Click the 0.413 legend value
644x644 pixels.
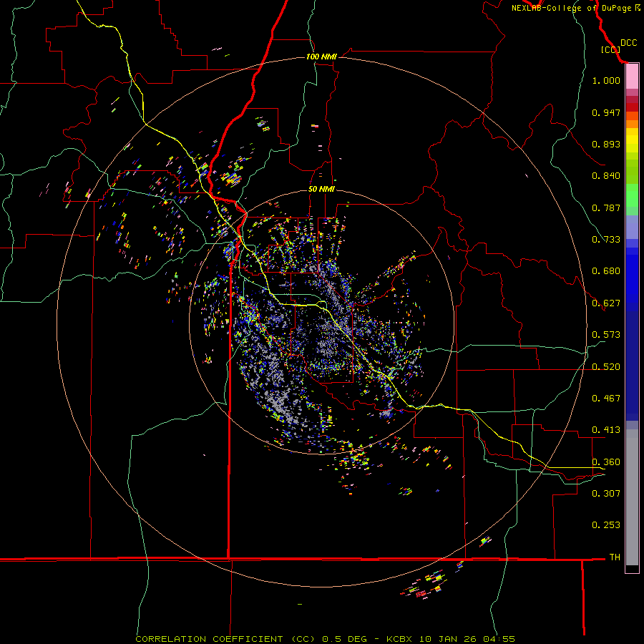coord(606,430)
